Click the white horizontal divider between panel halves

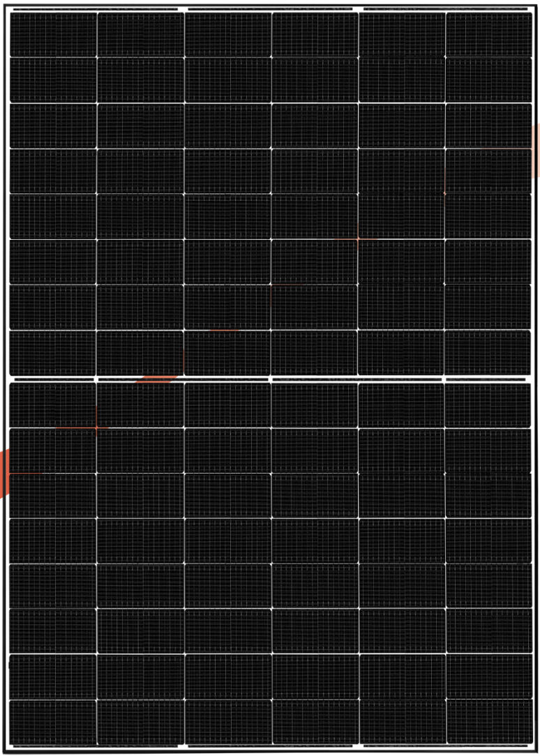[270, 377]
